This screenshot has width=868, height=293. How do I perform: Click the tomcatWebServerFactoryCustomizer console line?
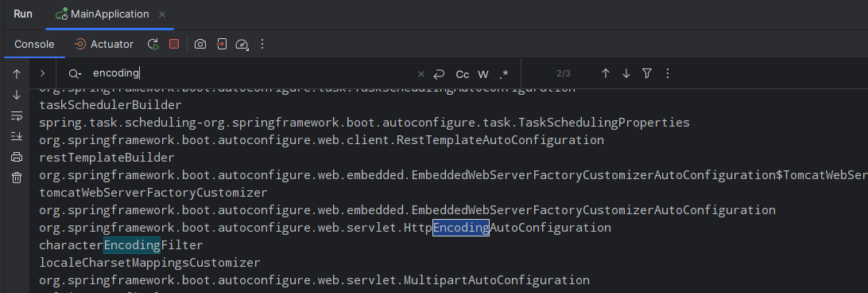pos(153,193)
